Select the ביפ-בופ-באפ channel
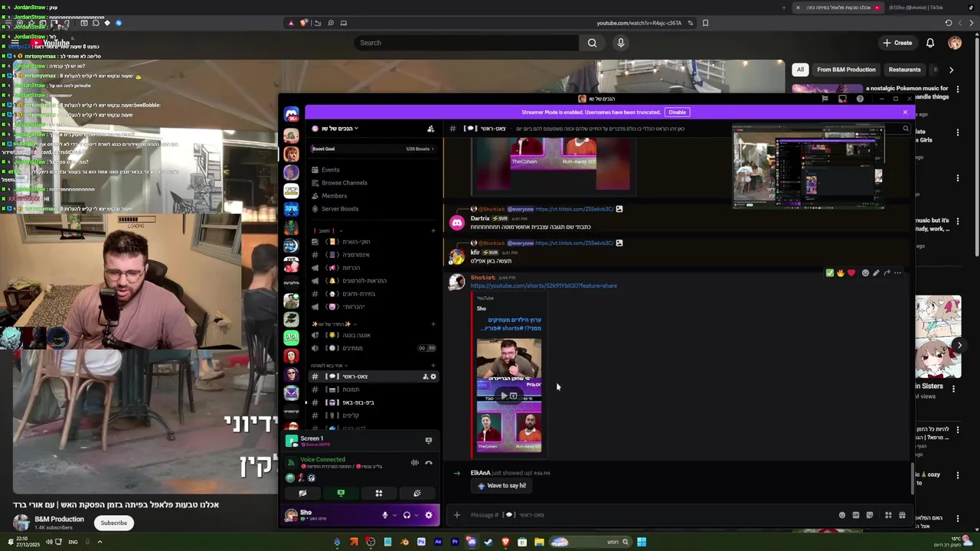This screenshot has height=551, width=980. pyautogui.click(x=373, y=403)
